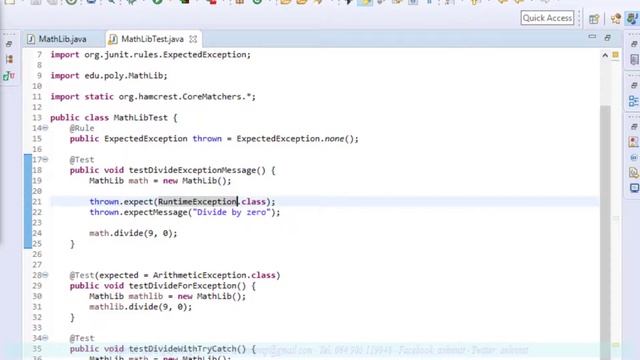Select the MathLibTest.java tab

pos(152,39)
